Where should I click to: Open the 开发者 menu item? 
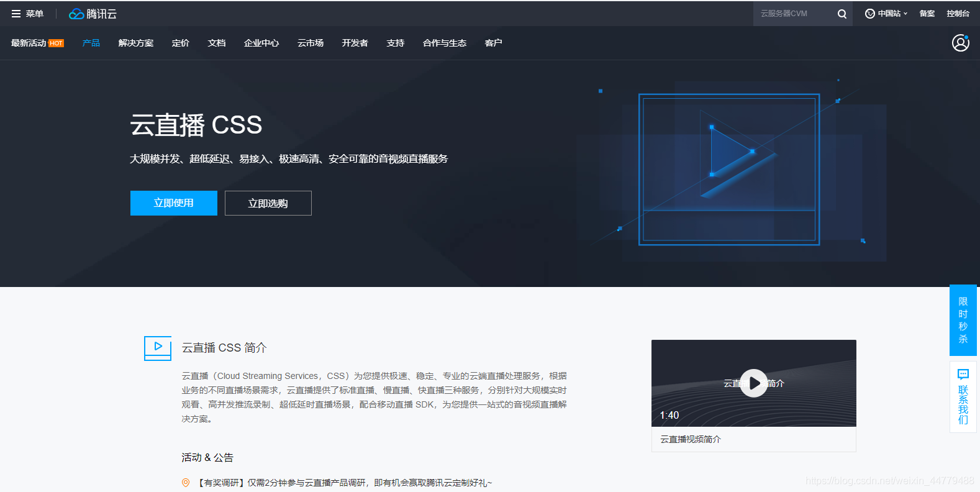[355, 43]
